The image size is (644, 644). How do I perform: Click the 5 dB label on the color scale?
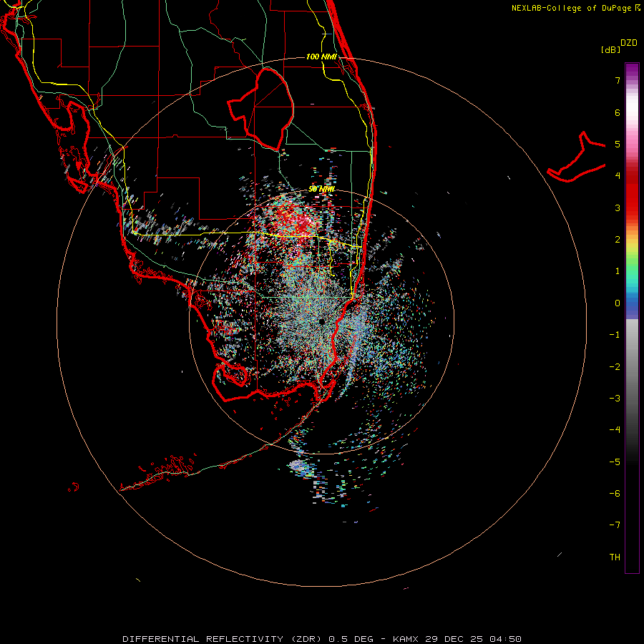pyautogui.click(x=618, y=144)
